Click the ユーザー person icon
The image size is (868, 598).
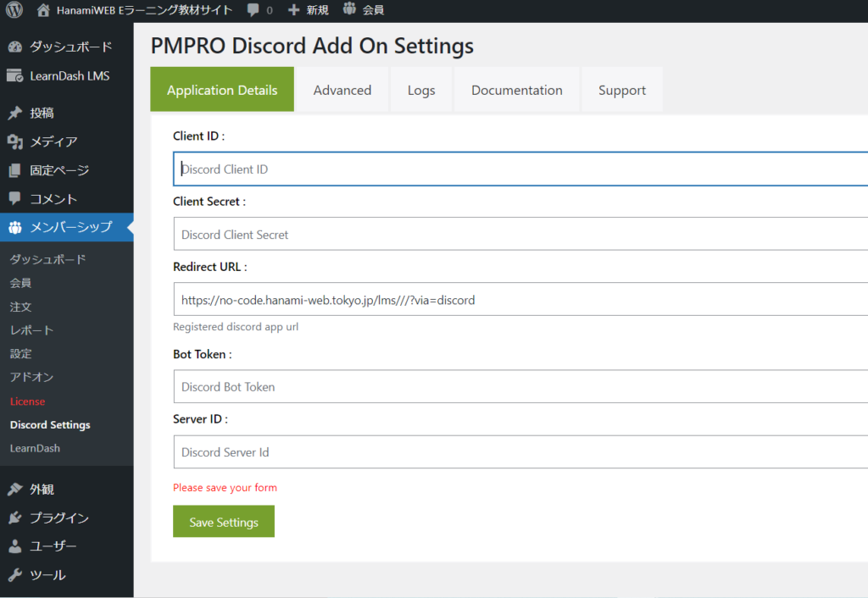point(15,546)
